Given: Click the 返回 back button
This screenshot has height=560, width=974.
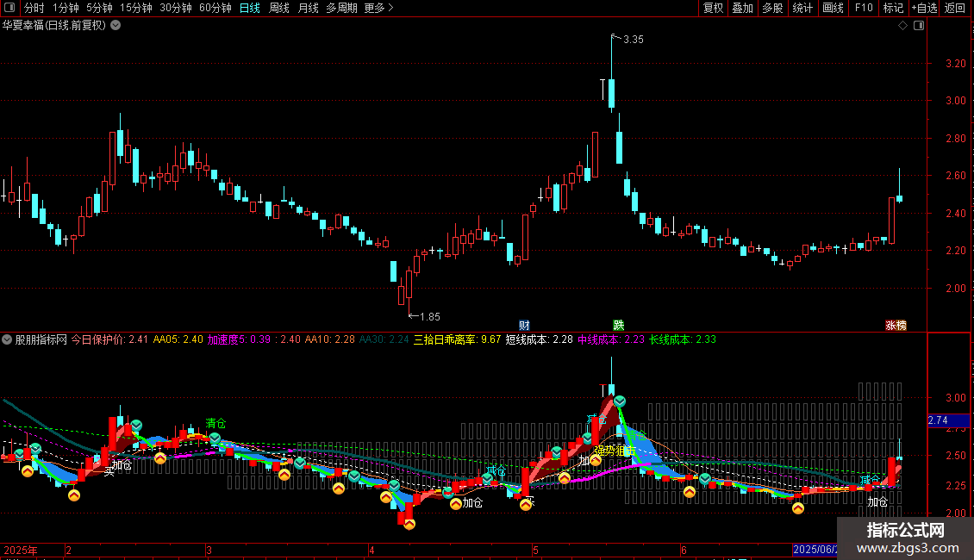Looking at the screenshot, I should pyautogui.click(x=955, y=8).
